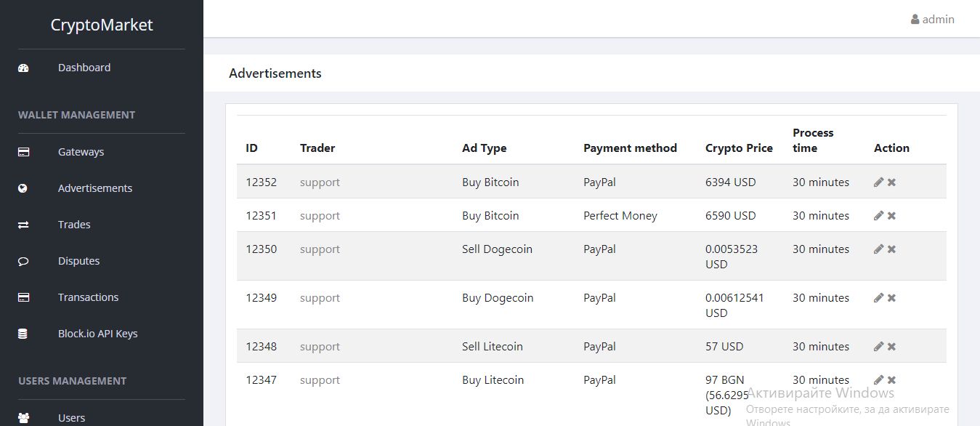Screen dimensions: 980x426
Task: Delete advertisement 12351 with X icon
Action: coord(891,216)
